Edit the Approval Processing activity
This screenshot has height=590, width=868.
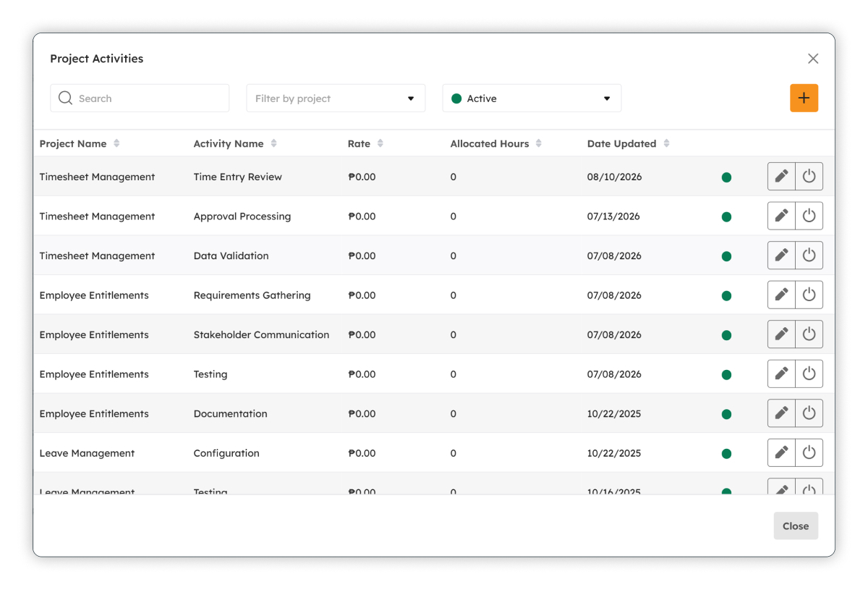781,216
